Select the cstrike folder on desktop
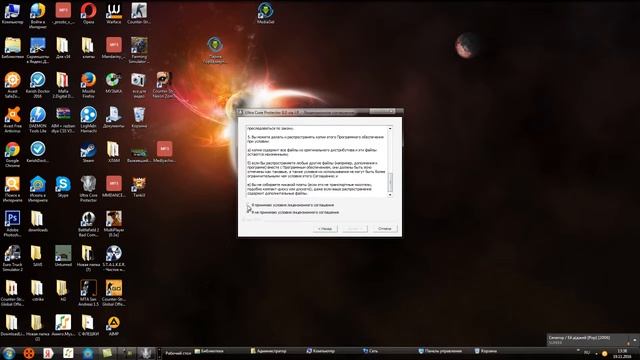Screen dimensions: 640x360 tap(38, 291)
